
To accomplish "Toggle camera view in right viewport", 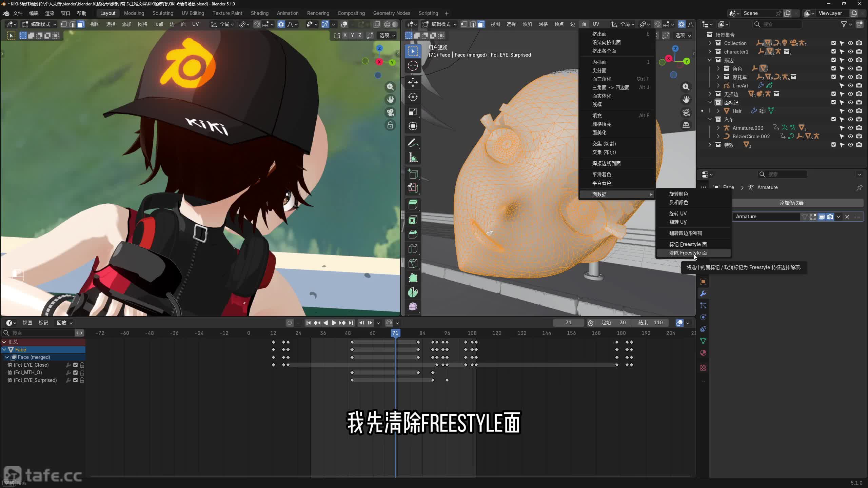I will pyautogui.click(x=686, y=112).
